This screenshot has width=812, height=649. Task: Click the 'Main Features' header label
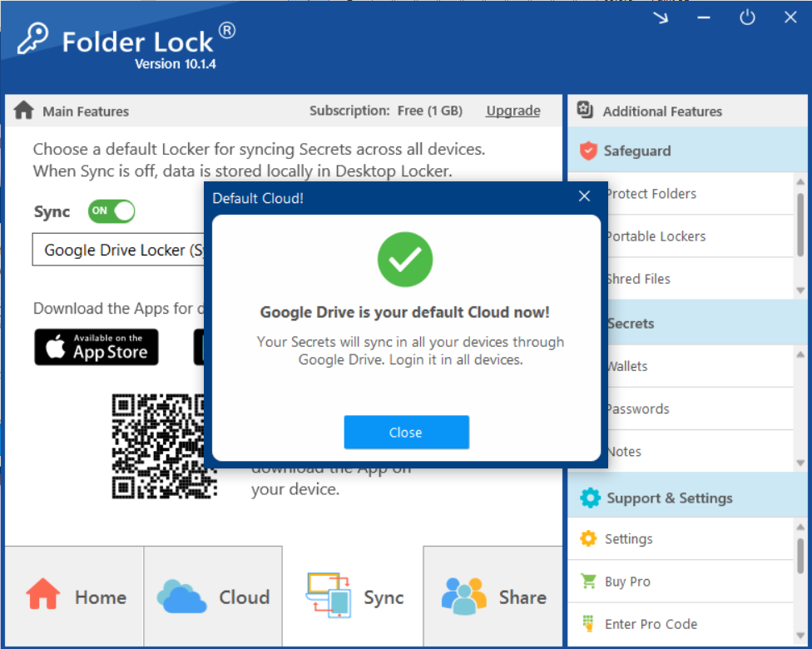tap(86, 111)
